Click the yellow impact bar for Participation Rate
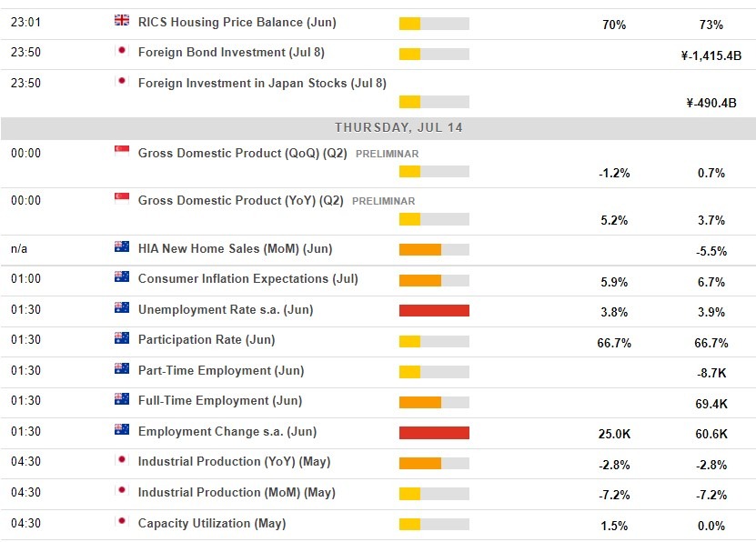The image size is (756, 542). (x=409, y=339)
